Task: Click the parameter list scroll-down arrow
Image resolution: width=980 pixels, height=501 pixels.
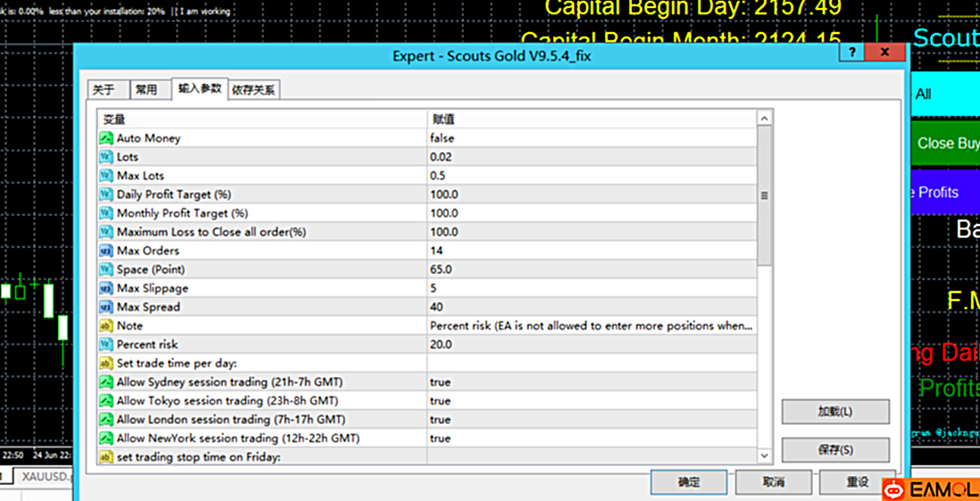Action: (x=764, y=456)
